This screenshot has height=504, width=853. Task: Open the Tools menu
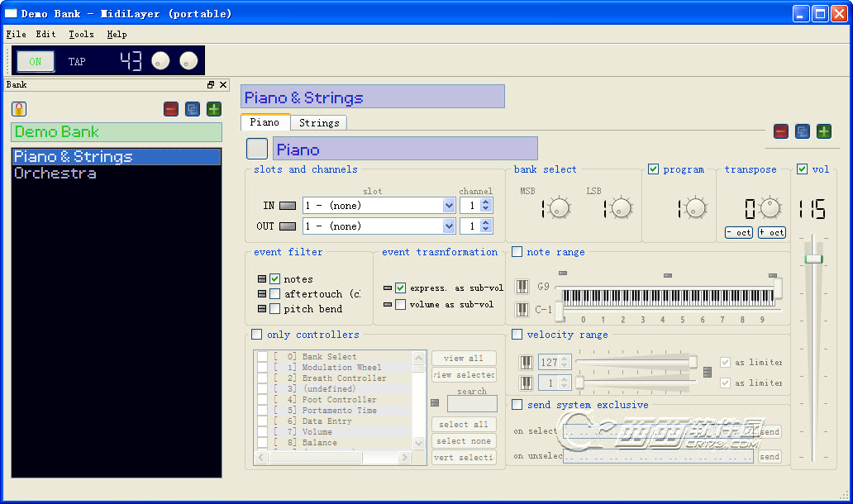(81, 35)
